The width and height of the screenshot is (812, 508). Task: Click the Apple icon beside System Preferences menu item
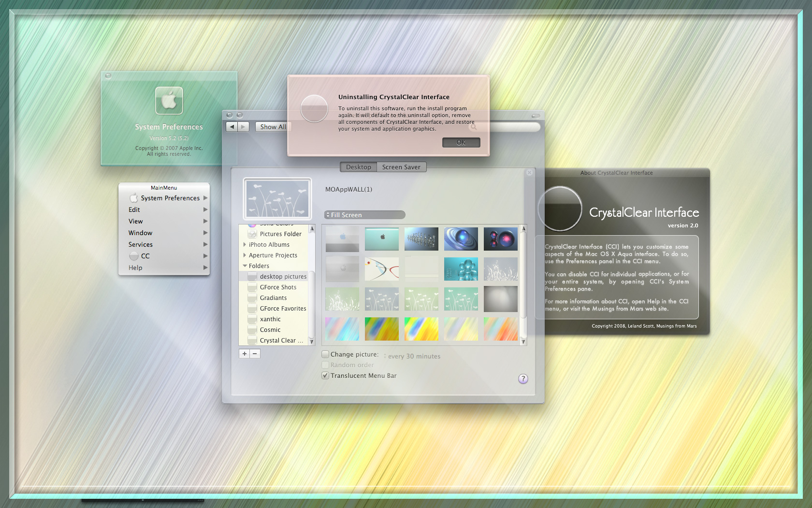[x=134, y=198]
